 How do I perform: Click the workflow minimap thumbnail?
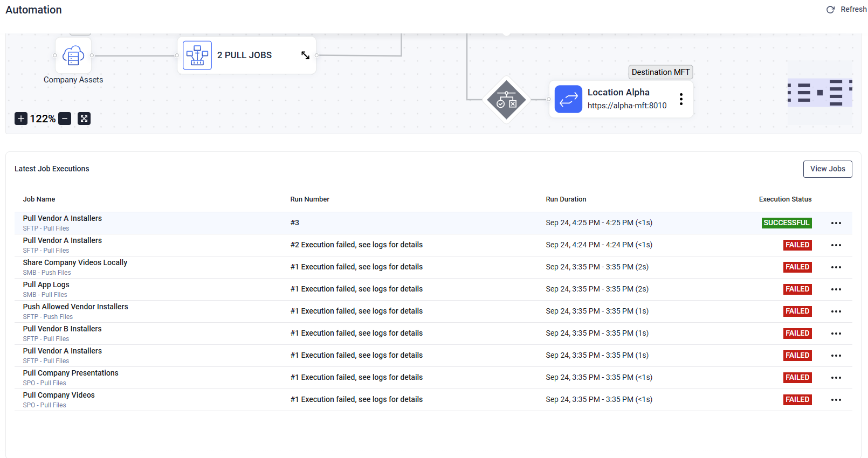click(819, 93)
